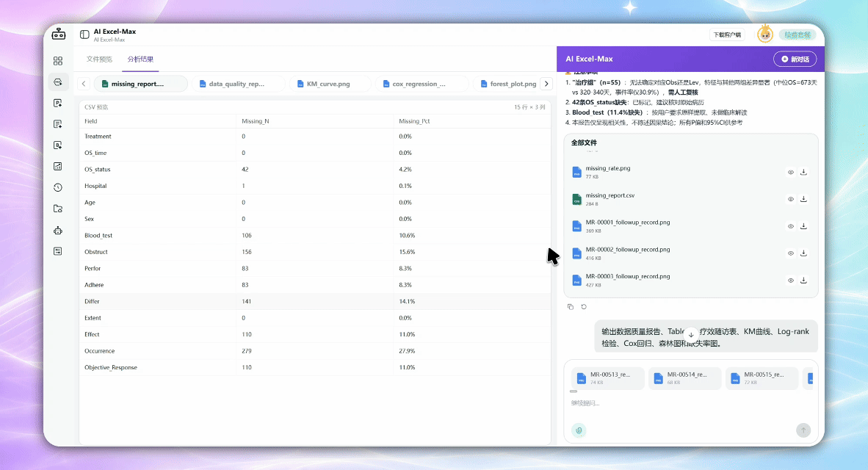
Task: Open the cloud folder sidebar icon
Action: [58, 209]
